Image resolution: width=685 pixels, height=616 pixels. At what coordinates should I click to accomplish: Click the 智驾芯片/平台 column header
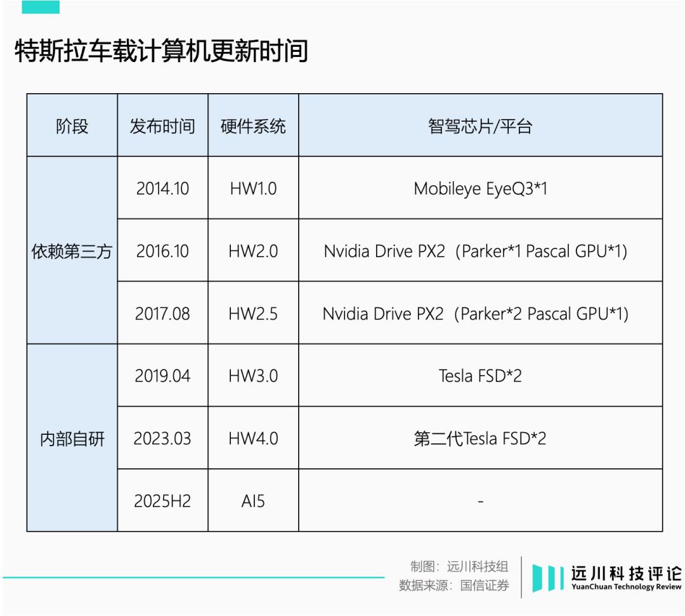click(481, 125)
